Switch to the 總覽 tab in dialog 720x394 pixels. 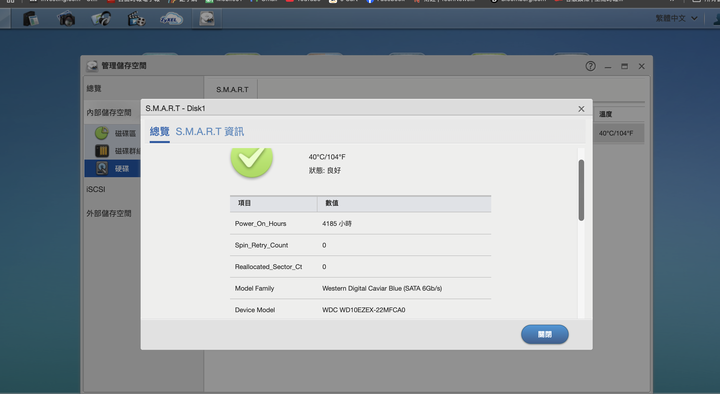tap(160, 132)
